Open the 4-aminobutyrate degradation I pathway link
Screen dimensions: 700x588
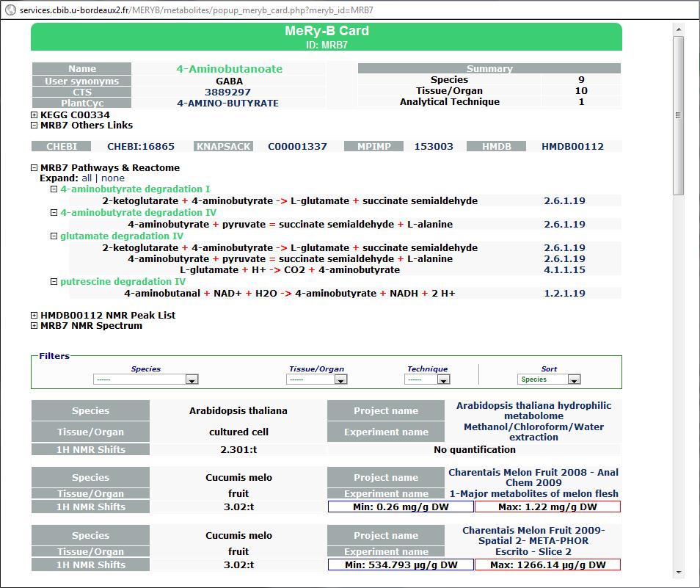(135, 189)
